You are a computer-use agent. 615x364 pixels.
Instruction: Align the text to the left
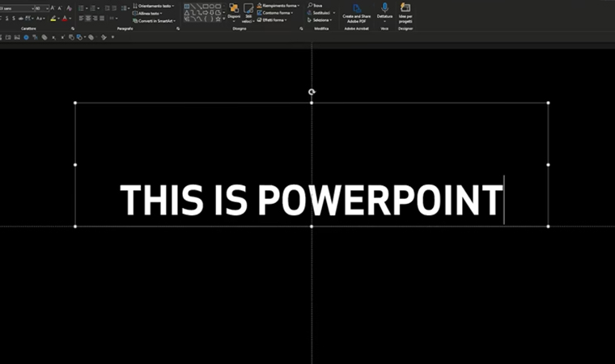81,19
